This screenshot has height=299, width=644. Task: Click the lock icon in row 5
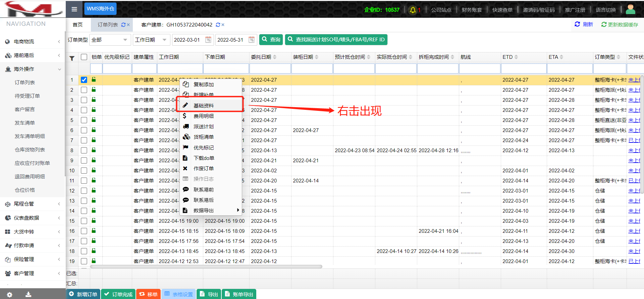pos(94,120)
